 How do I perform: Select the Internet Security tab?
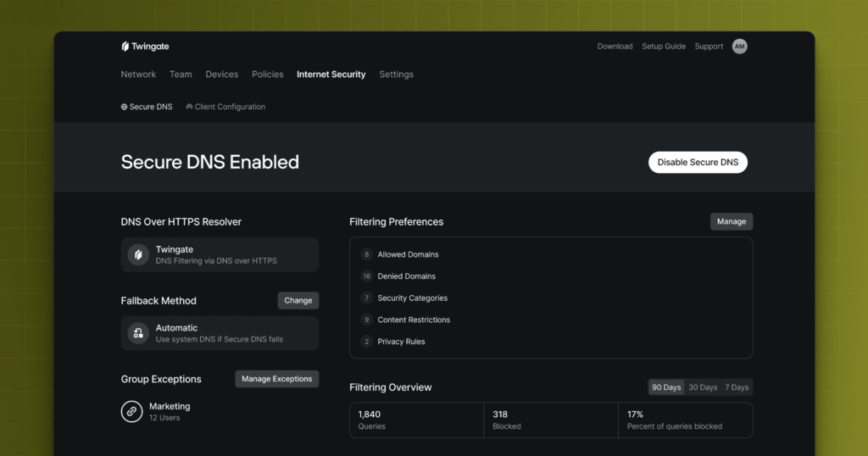tap(331, 74)
